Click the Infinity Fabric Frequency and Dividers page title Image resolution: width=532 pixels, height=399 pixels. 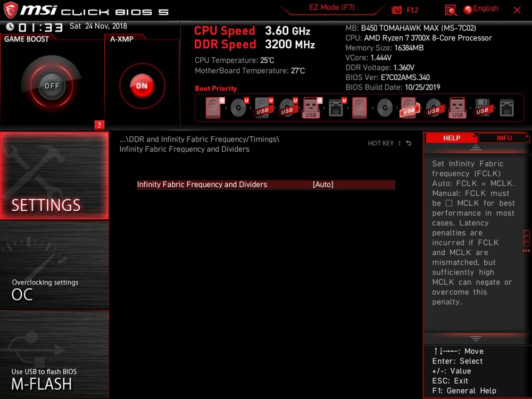184,149
